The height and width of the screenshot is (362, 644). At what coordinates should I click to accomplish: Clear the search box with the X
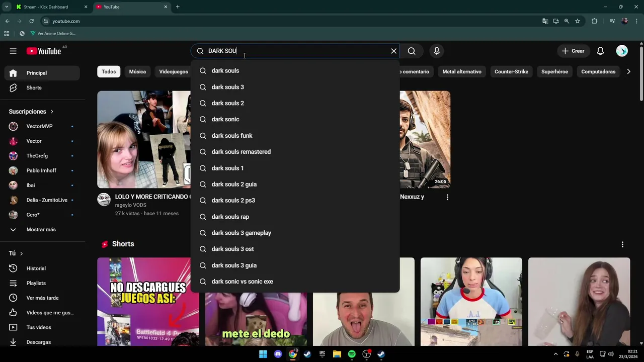(394, 51)
